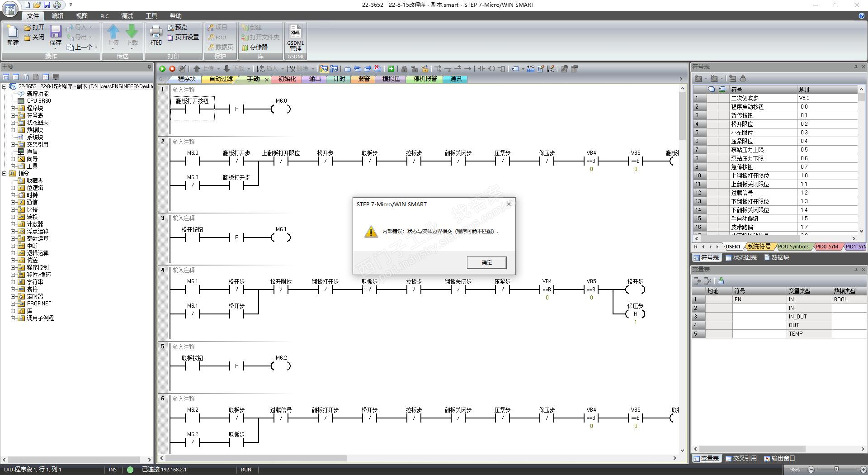The width and height of the screenshot is (868, 475).
Task: Open the 帮助 (Help) menu tab
Action: click(x=176, y=16)
